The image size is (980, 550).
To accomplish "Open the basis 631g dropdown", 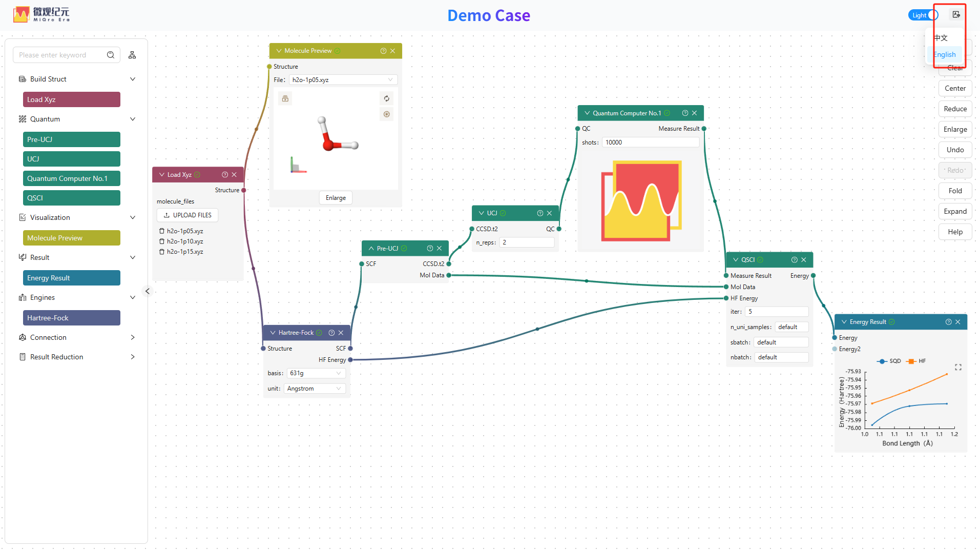I will (316, 373).
